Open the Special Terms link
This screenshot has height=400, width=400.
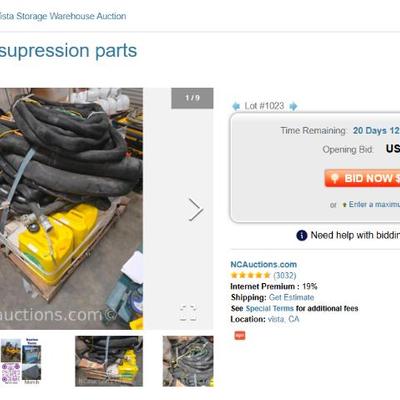(269, 308)
